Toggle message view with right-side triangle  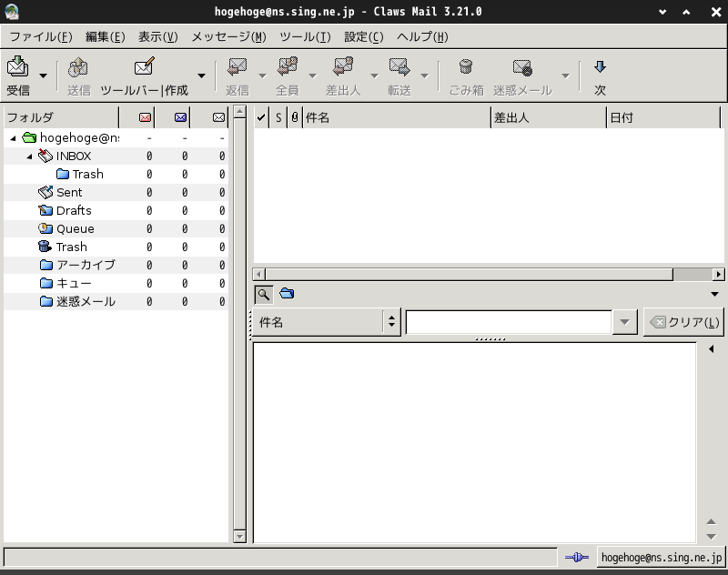(712, 349)
